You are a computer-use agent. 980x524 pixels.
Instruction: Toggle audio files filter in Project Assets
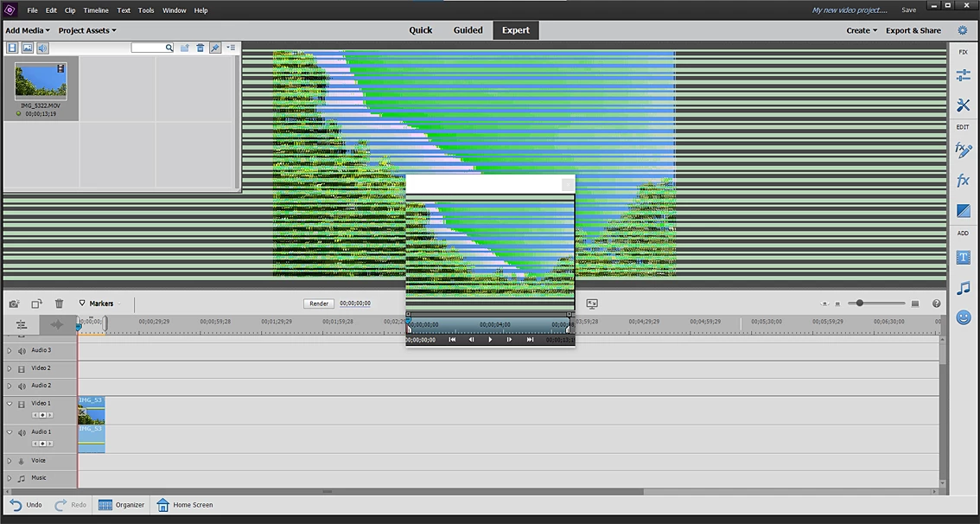click(42, 48)
